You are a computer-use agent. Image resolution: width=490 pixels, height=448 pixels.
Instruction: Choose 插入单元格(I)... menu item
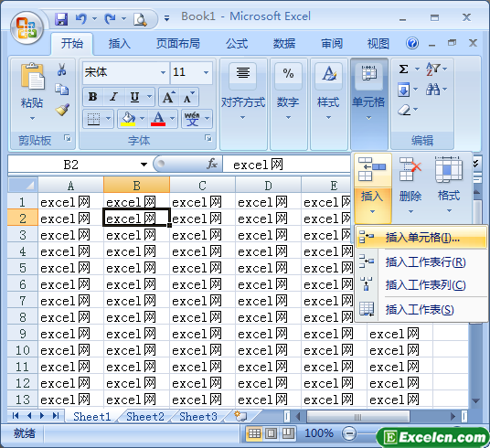pos(421,238)
